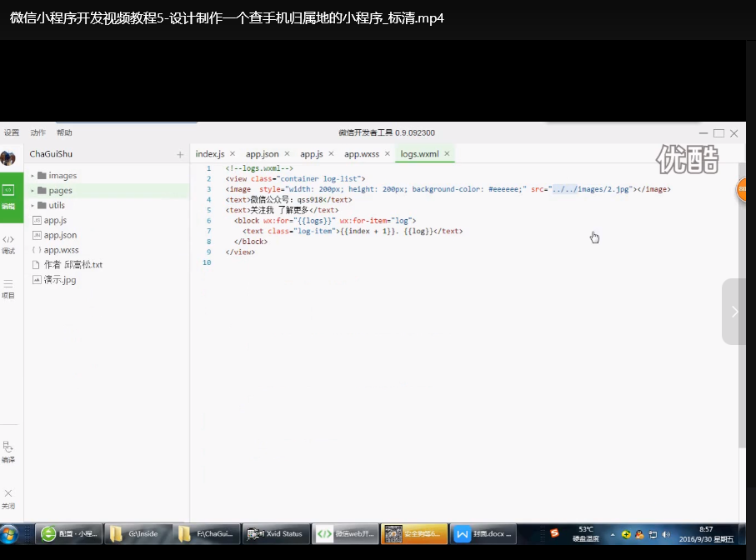Open the Windows Start button
Screen dimensions: 756x560
coord(9,534)
